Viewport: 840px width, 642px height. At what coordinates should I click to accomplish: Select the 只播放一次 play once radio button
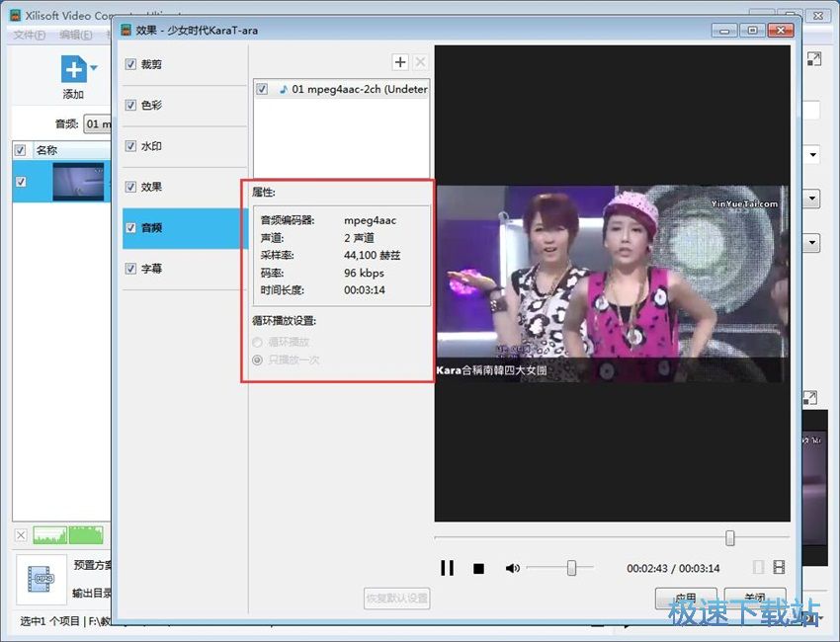258,360
